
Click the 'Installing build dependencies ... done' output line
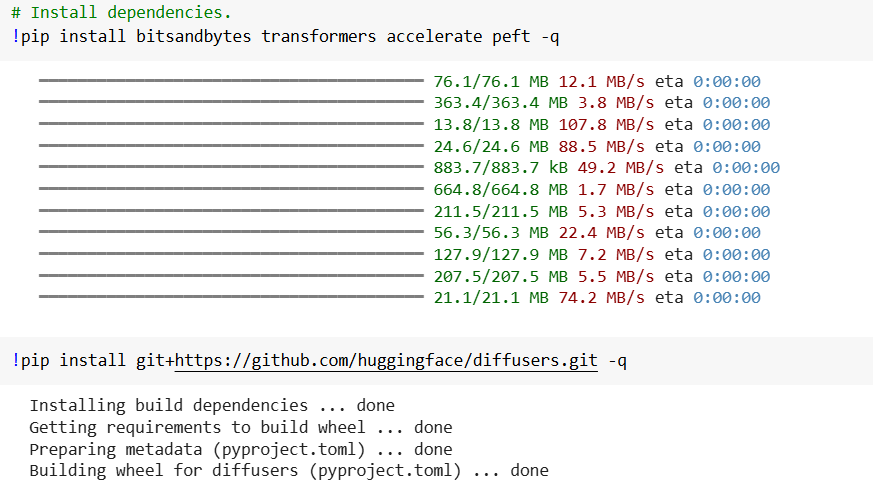pos(212,406)
